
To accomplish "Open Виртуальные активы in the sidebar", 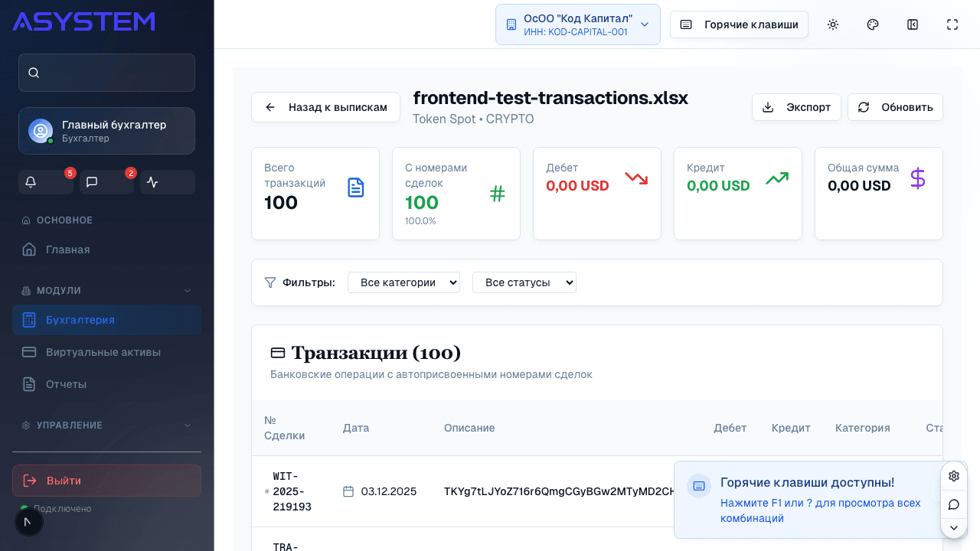I will click(103, 352).
